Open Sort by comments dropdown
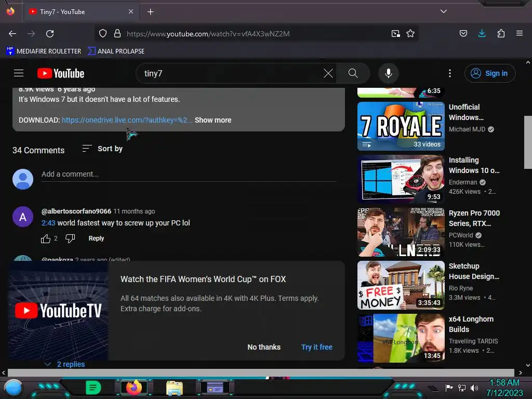The image size is (532, 399). (102, 149)
